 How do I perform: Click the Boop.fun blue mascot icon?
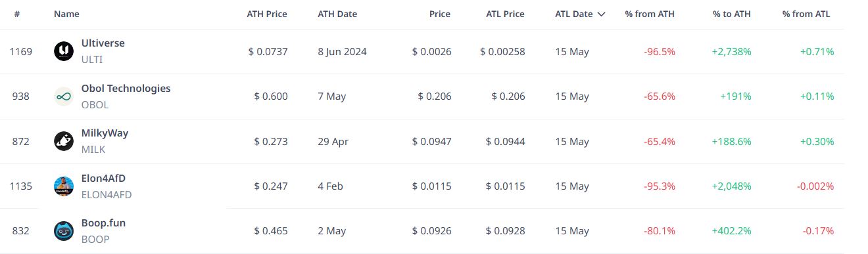point(64,231)
